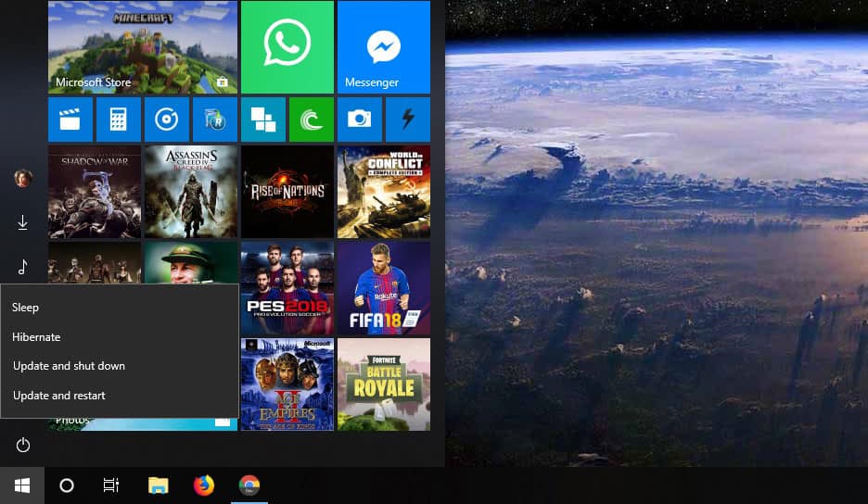Open the Groove Music disc tile
This screenshot has height=504, width=868.
(167, 120)
